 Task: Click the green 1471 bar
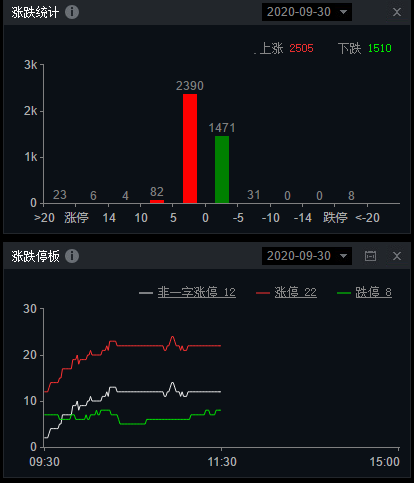pyautogui.click(x=222, y=169)
